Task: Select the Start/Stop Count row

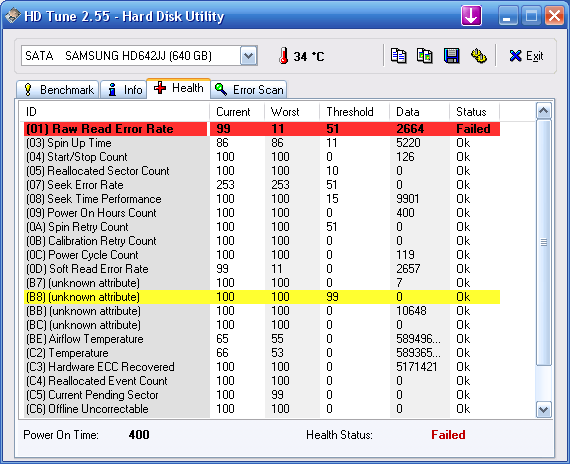Action: [262, 157]
